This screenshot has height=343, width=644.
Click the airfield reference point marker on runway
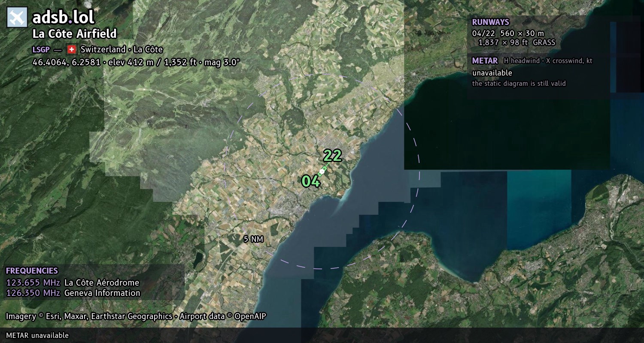pos(322,171)
